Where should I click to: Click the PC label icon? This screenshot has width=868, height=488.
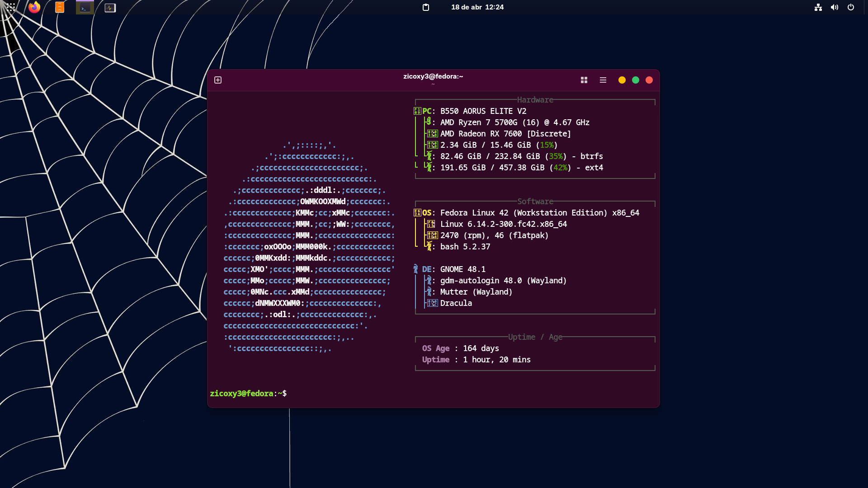[x=417, y=111]
